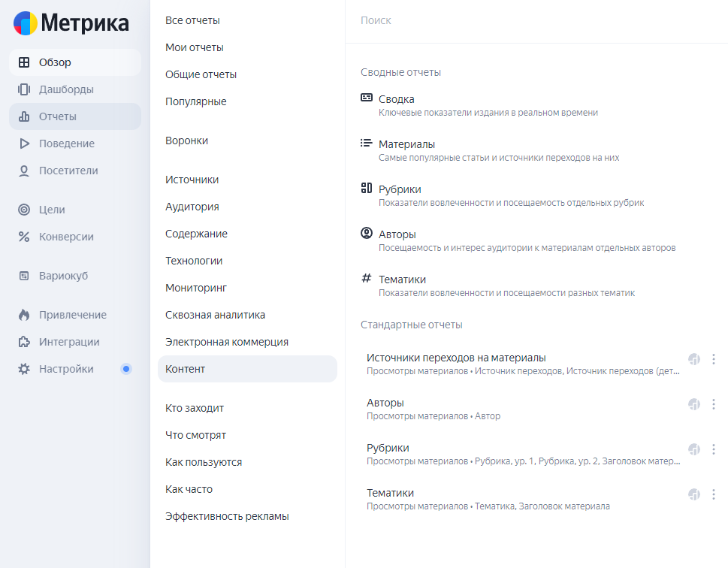Open three-dot menu for Рубрики standard report

(x=714, y=449)
